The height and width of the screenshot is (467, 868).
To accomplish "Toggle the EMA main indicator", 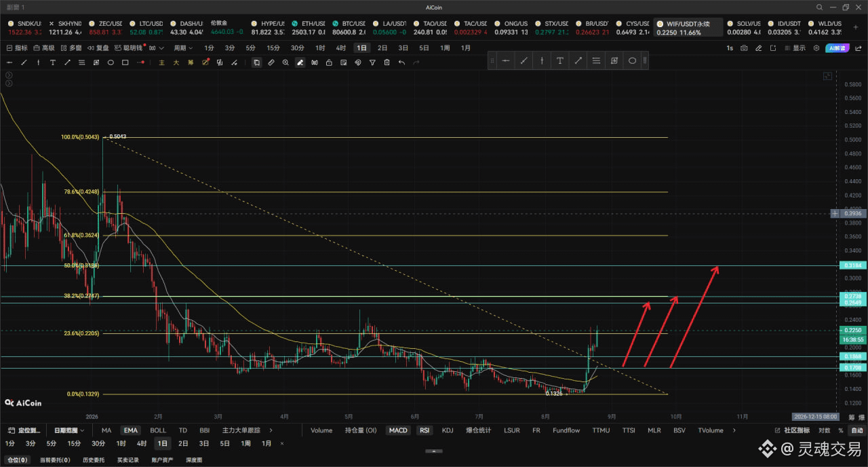I will click(x=130, y=430).
